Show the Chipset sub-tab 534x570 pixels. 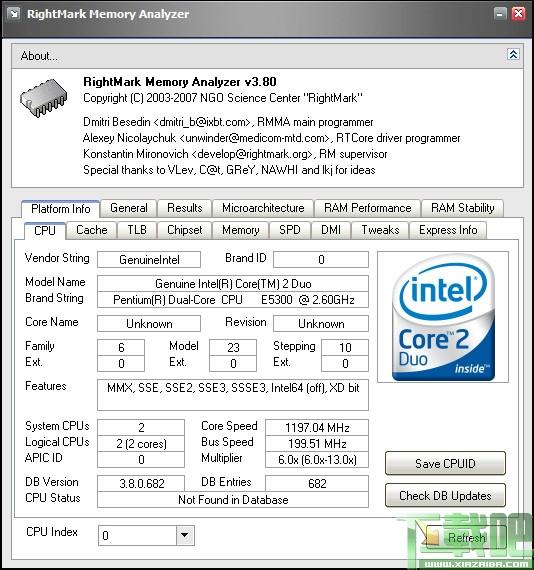[185, 230]
